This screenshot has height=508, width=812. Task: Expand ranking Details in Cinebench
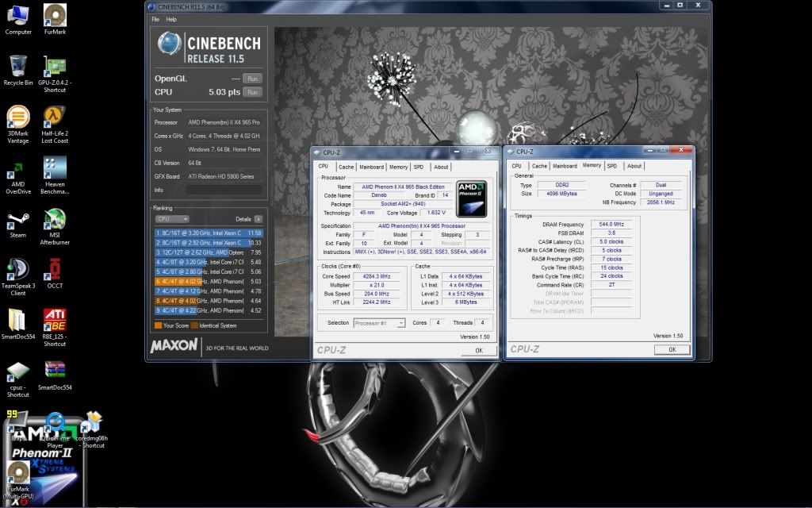point(259,218)
